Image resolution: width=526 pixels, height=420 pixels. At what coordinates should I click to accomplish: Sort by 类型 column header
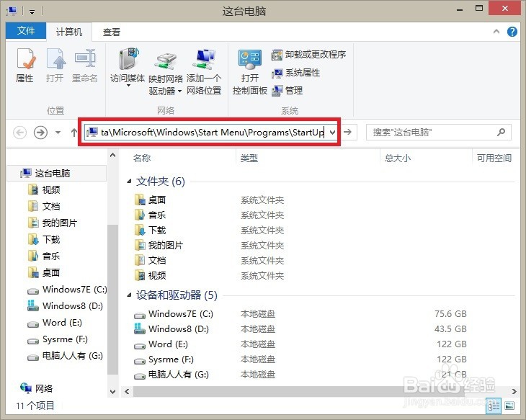pyautogui.click(x=249, y=158)
